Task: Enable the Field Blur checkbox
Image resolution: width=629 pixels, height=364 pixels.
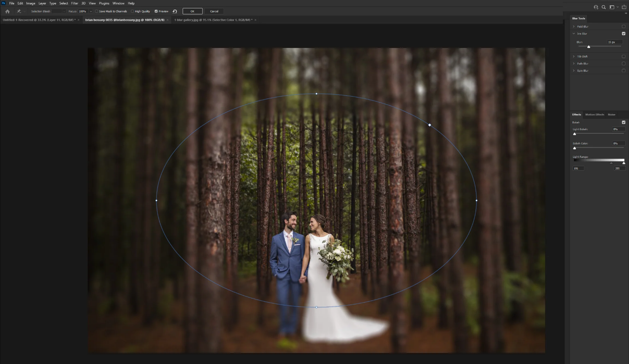Action: [623, 26]
